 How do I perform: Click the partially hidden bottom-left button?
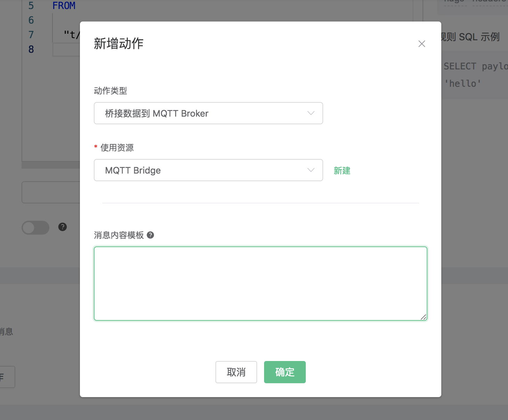[x=7, y=377]
